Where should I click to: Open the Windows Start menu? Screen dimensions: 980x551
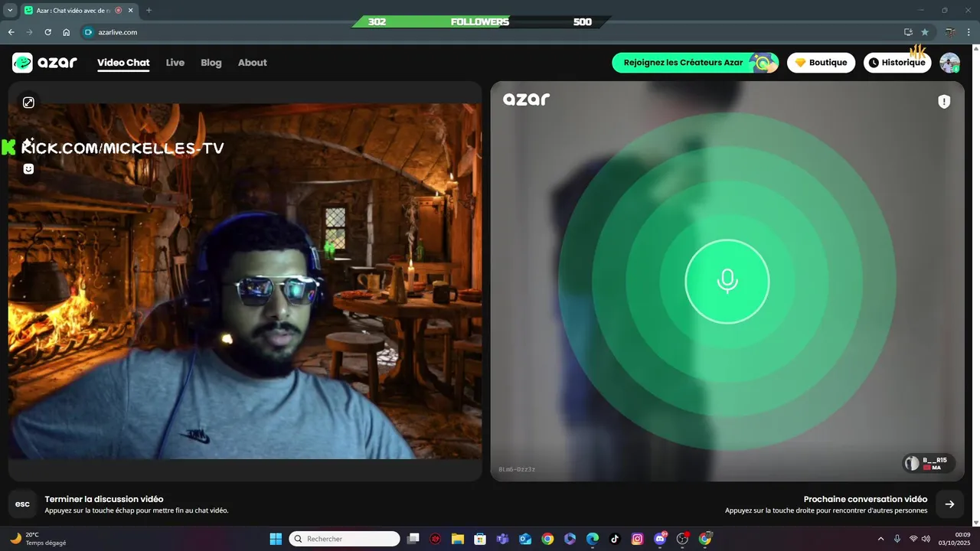click(276, 539)
